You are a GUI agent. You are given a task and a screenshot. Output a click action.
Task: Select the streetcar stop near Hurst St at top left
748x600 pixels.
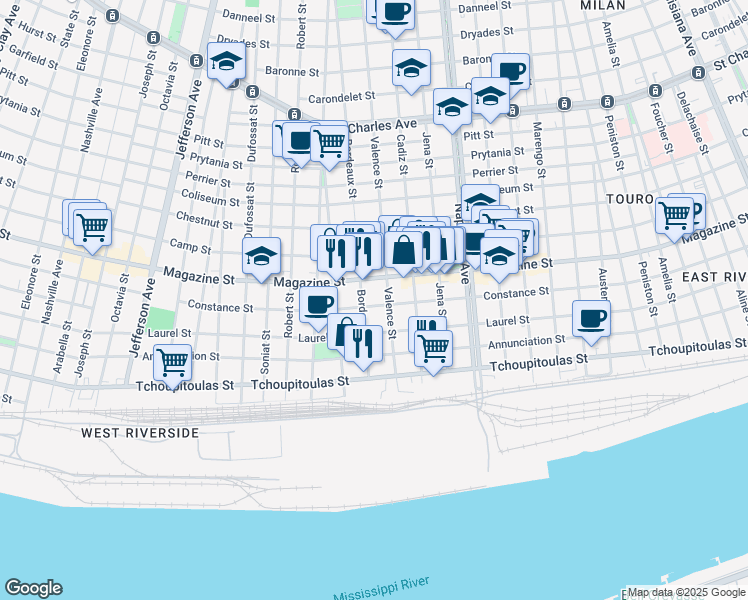tap(113, 16)
